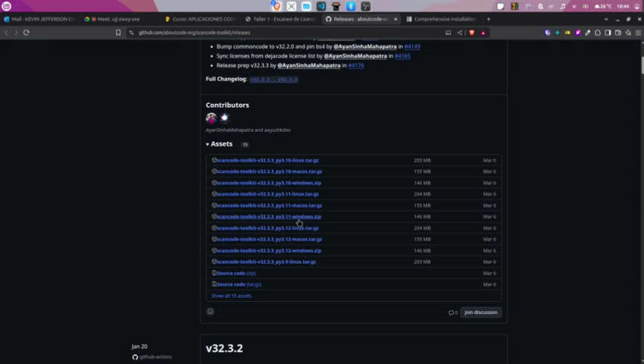
Task: Open the screenshot tool icon in the top panel
Action: [x=291, y=6]
